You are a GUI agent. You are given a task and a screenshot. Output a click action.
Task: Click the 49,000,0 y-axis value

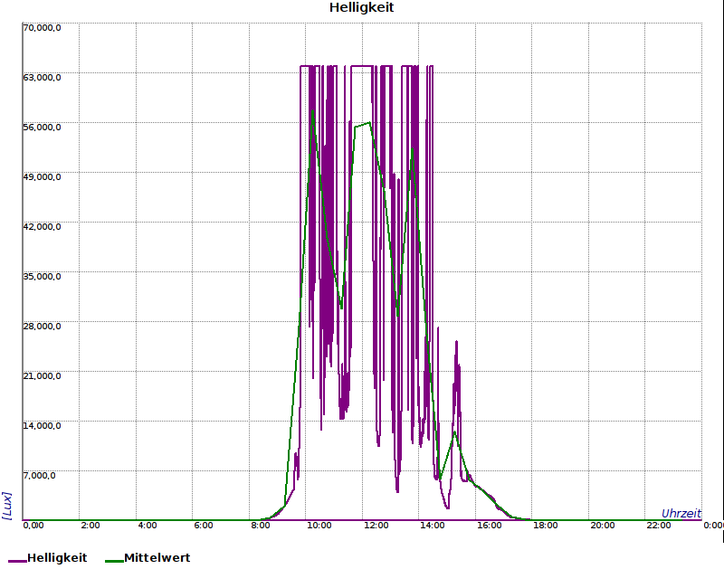tap(42, 177)
